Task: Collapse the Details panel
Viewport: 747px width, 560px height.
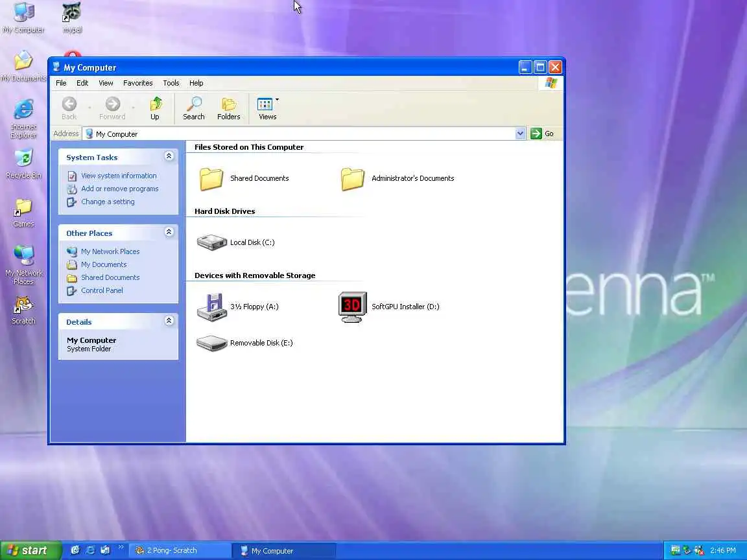Action: point(169,320)
